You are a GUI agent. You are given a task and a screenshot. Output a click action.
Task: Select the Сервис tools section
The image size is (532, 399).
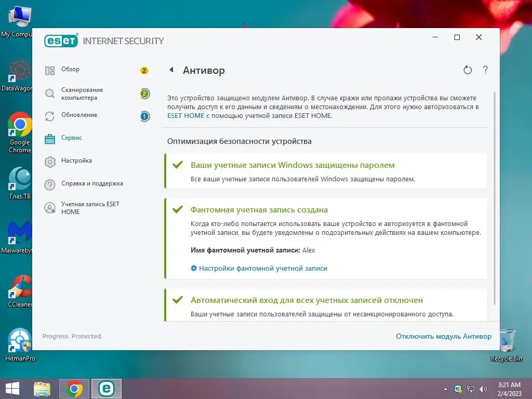coord(72,138)
